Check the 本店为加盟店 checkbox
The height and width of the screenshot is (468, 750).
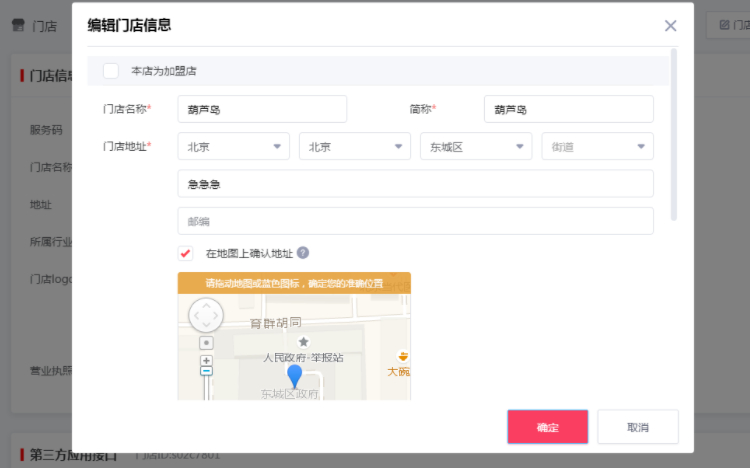click(111, 71)
